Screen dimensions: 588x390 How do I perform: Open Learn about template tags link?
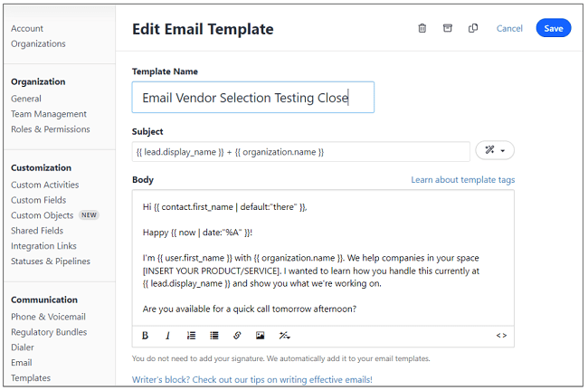pyautogui.click(x=462, y=180)
